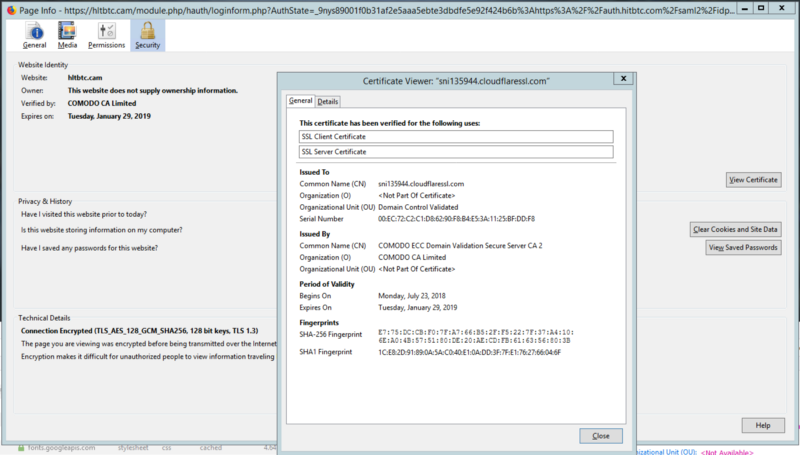Click the SHA-256 fingerprint value
The image size is (800, 455).
coord(476,336)
